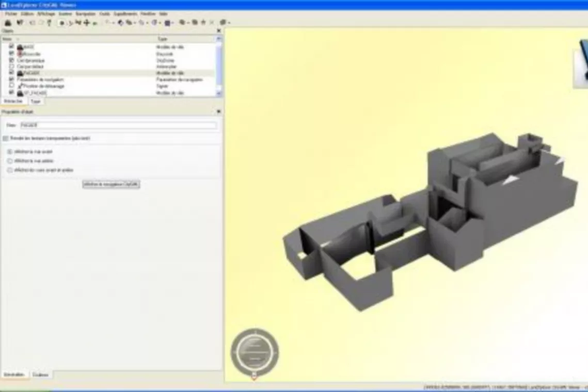
Task: Click the city model icon beside FACADE
Action: pyautogui.click(x=20, y=73)
